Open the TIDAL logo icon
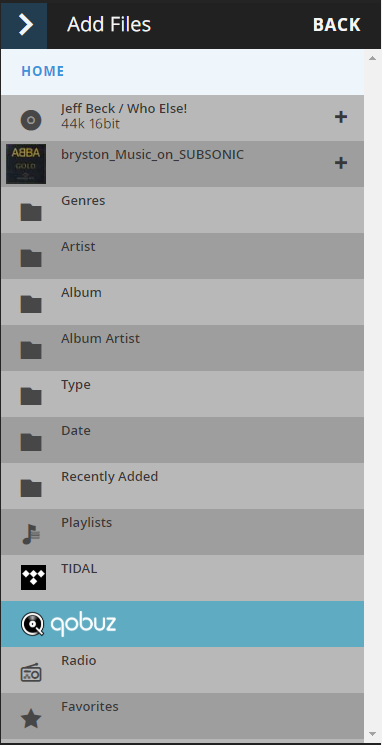Image resolution: width=382 pixels, height=745 pixels. [x=33, y=577]
